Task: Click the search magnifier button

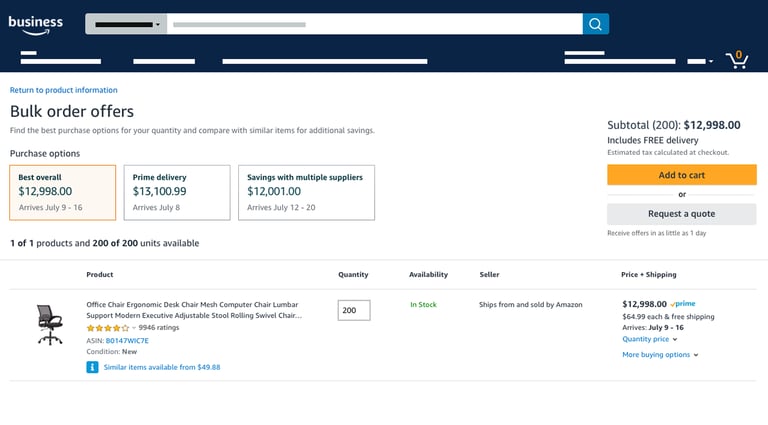Action: 596,24
